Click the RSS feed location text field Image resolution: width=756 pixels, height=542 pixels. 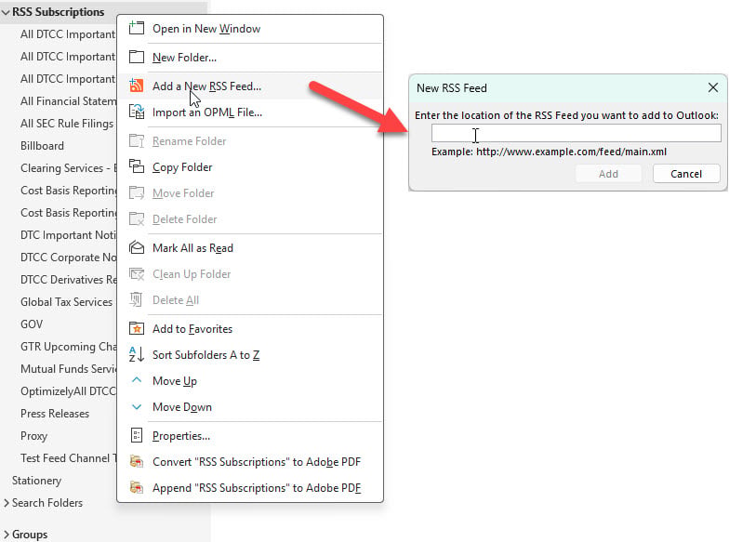pos(577,134)
